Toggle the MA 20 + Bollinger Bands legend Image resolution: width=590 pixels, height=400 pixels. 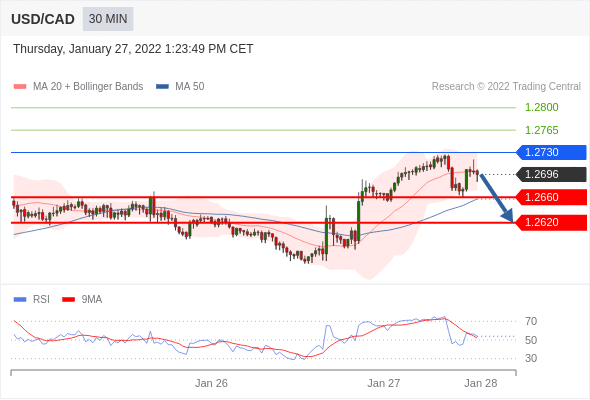tap(78, 87)
